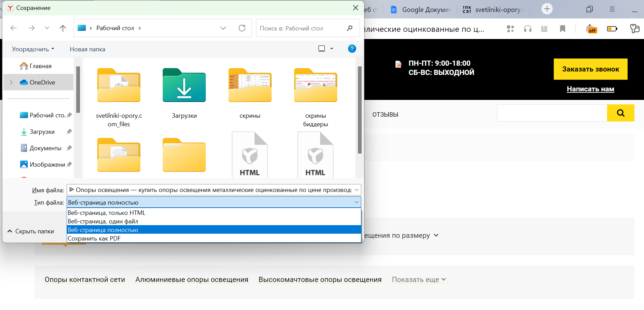The height and width of the screenshot is (310, 644).
Task: Click the reader mode icon
Action: pyautogui.click(x=544, y=29)
